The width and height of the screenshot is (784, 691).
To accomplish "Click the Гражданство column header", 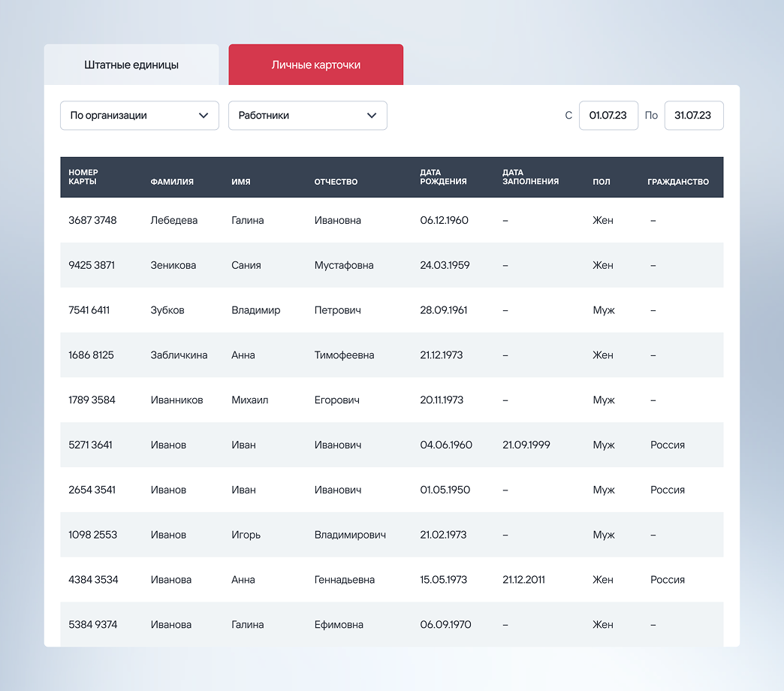I will coord(677,182).
